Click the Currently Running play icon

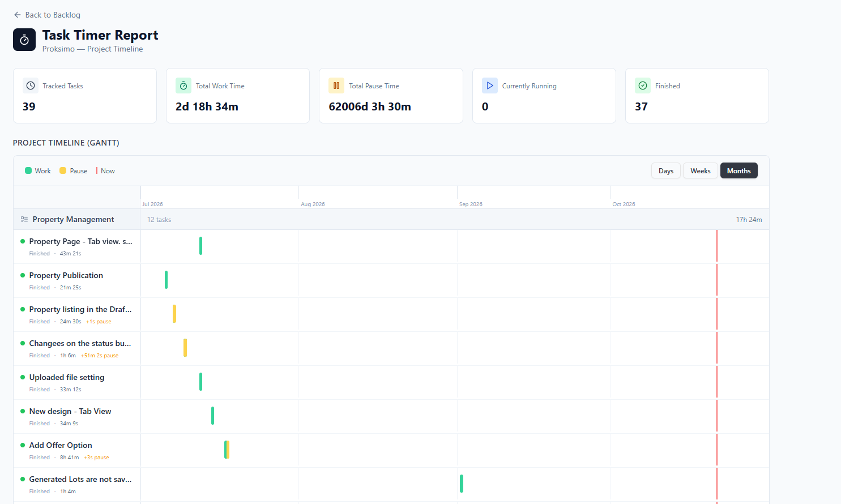point(490,86)
